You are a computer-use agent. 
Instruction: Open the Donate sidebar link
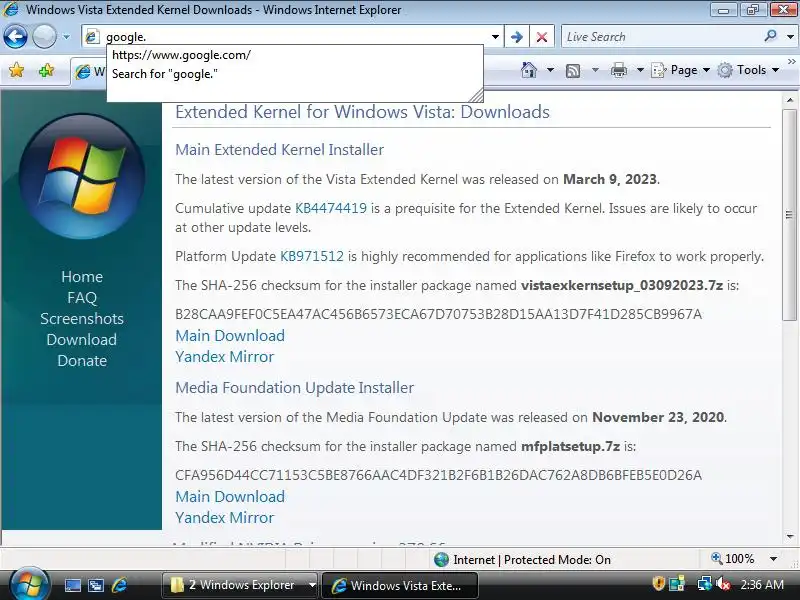82,360
